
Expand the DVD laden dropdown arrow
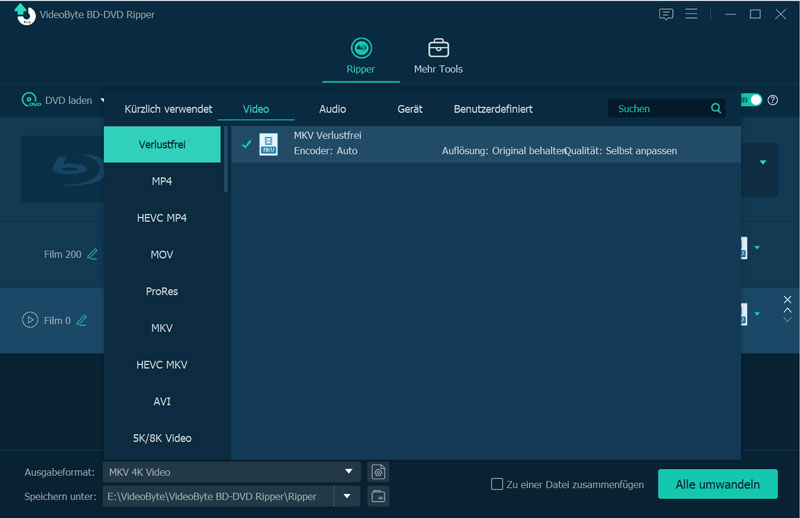103,100
